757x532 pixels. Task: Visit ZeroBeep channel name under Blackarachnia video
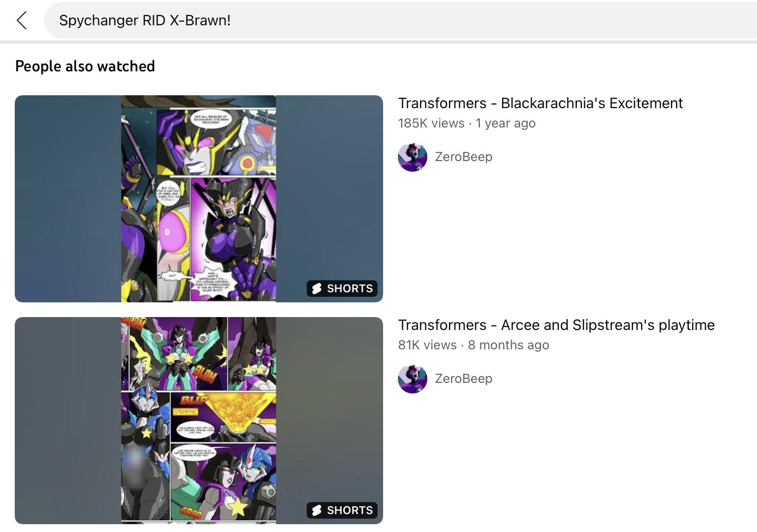pos(464,157)
